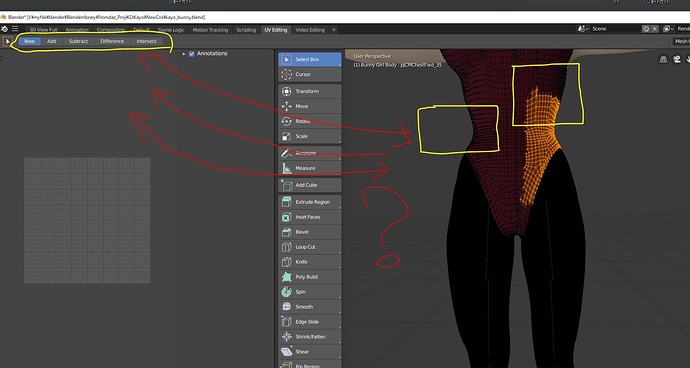Pick the Knife tool
Image resolution: width=690 pixels, height=368 pixels.
(309, 262)
